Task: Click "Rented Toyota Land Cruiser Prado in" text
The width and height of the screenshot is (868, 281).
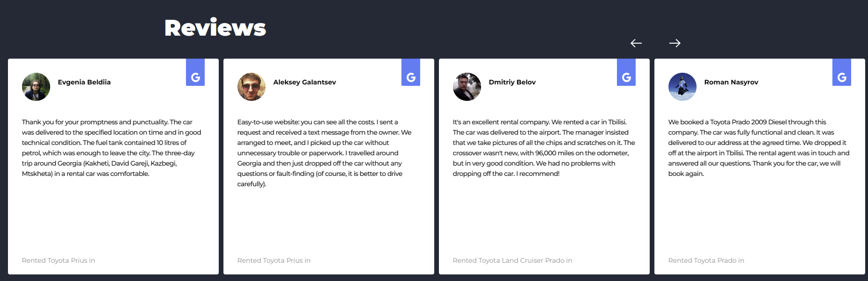Action: coord(512,260)
